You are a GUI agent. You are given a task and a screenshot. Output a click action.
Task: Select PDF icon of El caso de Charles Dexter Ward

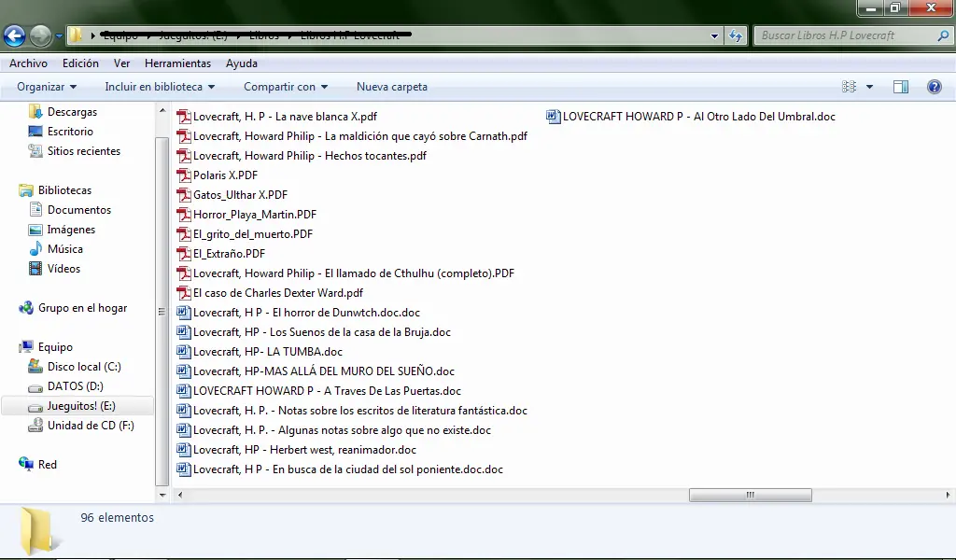184,293
